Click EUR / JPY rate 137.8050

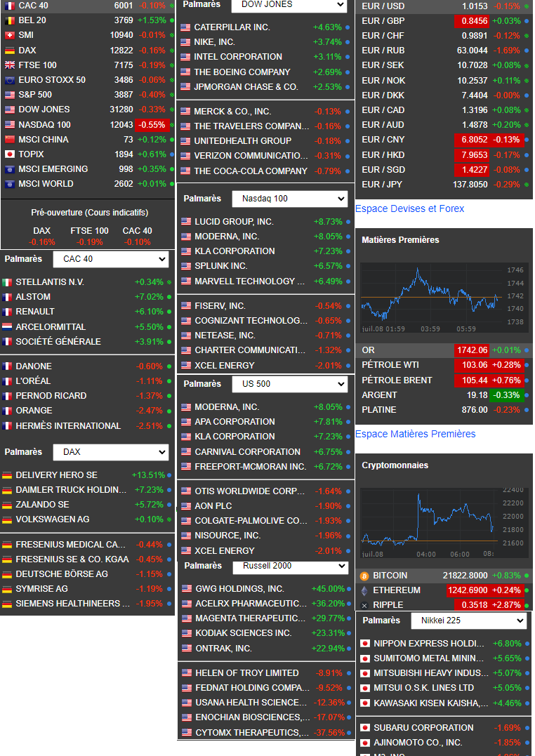470,185
